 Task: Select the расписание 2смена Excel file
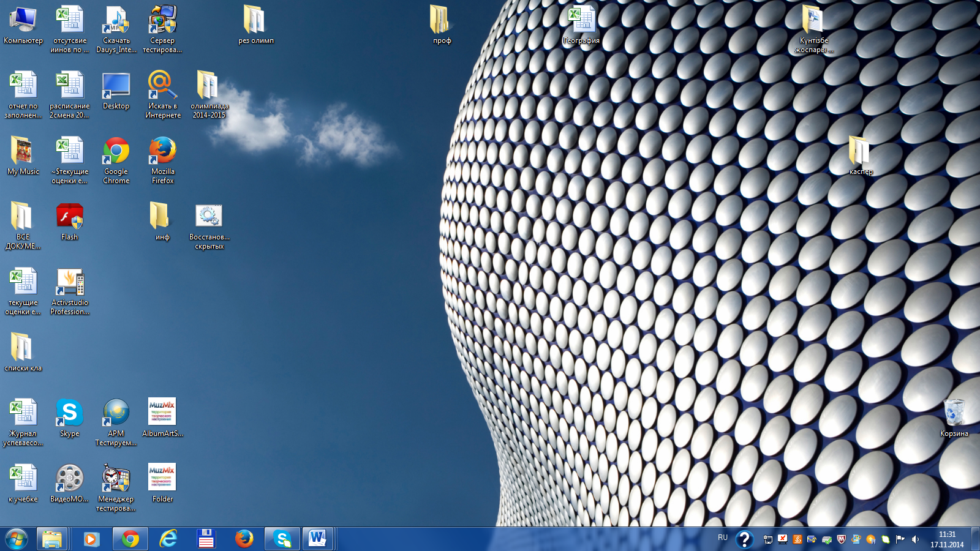point(70,95)
